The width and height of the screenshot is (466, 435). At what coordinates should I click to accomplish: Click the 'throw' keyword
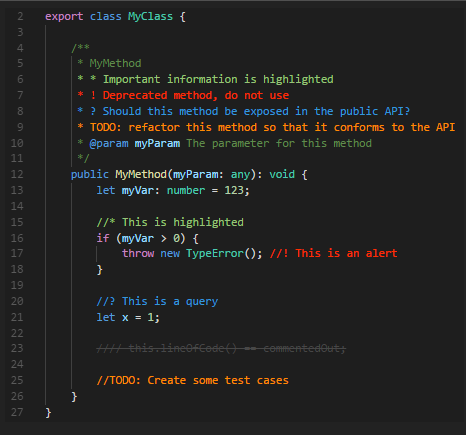(138, 253)
